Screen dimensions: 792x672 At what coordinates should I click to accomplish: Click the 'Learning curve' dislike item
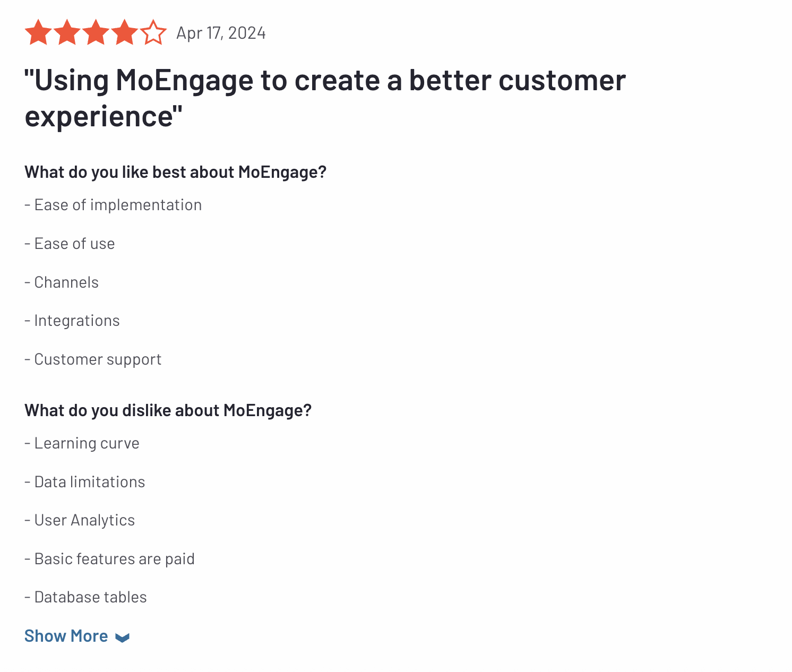tap(82, 443)
